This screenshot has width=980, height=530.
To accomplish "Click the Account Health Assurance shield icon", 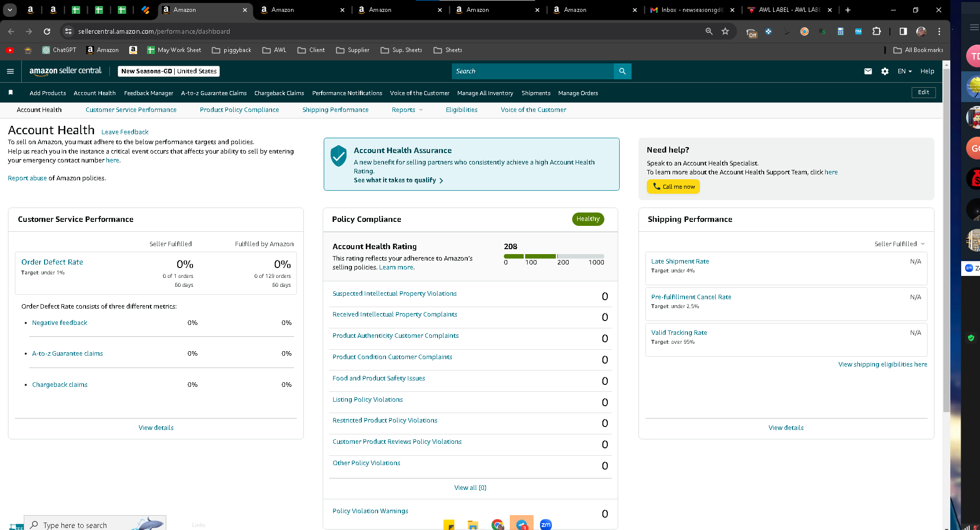I will 339,156.
